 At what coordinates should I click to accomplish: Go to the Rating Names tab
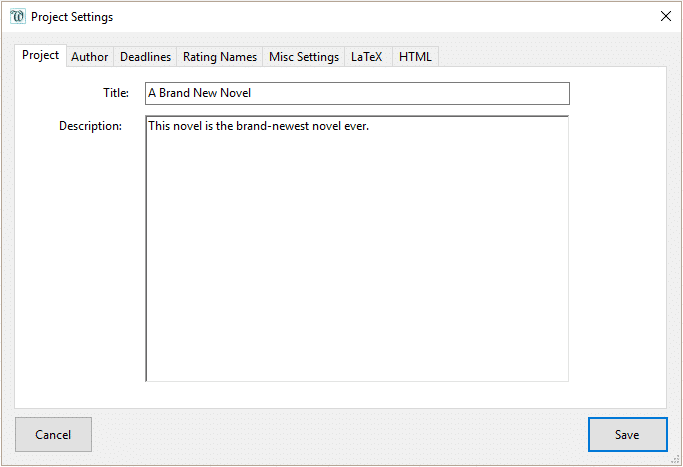(220, 57)
